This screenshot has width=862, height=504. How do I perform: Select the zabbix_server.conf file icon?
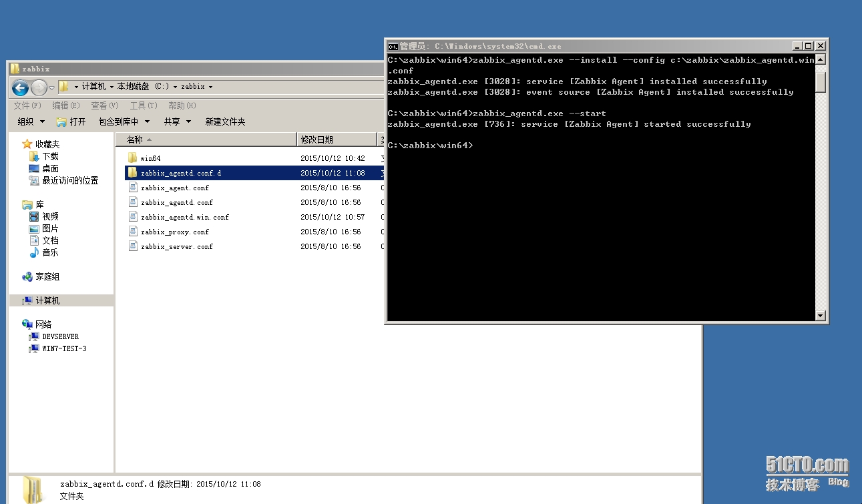(x=133, y=246)
